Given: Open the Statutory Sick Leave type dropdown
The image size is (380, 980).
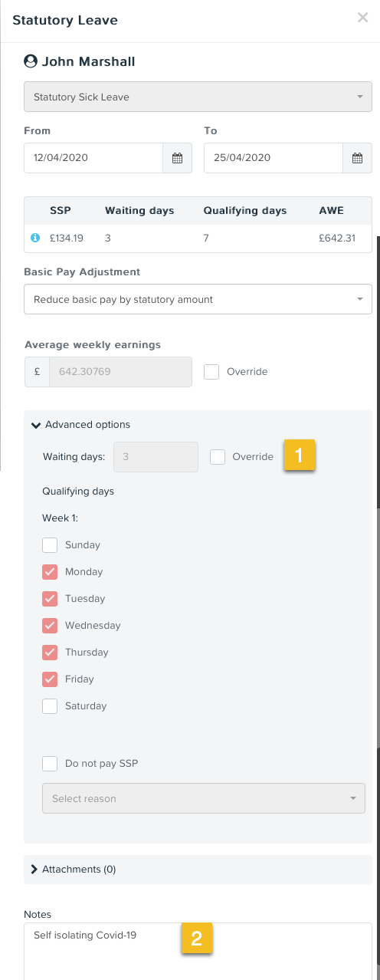Looking at the screenshot, I should 198,97.
